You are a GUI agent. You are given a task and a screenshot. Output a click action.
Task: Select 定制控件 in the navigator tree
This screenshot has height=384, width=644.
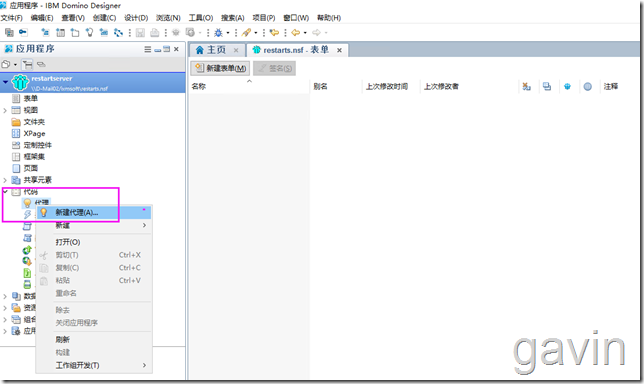tap(38, 145)
